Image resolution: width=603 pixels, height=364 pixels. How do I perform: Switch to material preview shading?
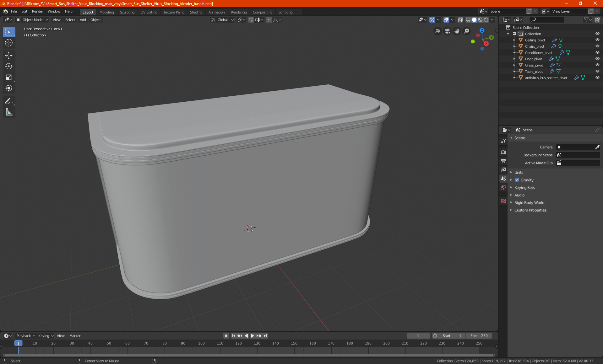tap(480, 20)
